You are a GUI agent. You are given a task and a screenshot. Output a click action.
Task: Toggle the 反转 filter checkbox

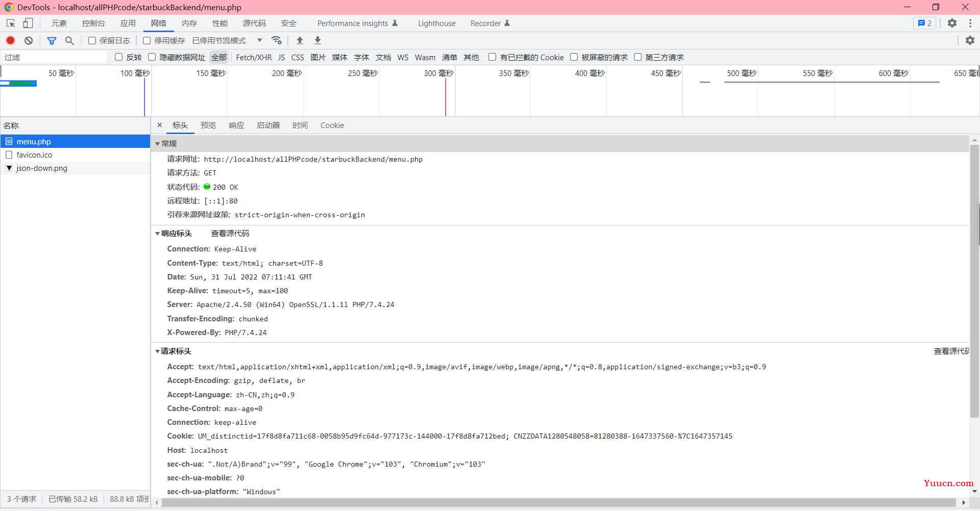[x=119, y=57]
